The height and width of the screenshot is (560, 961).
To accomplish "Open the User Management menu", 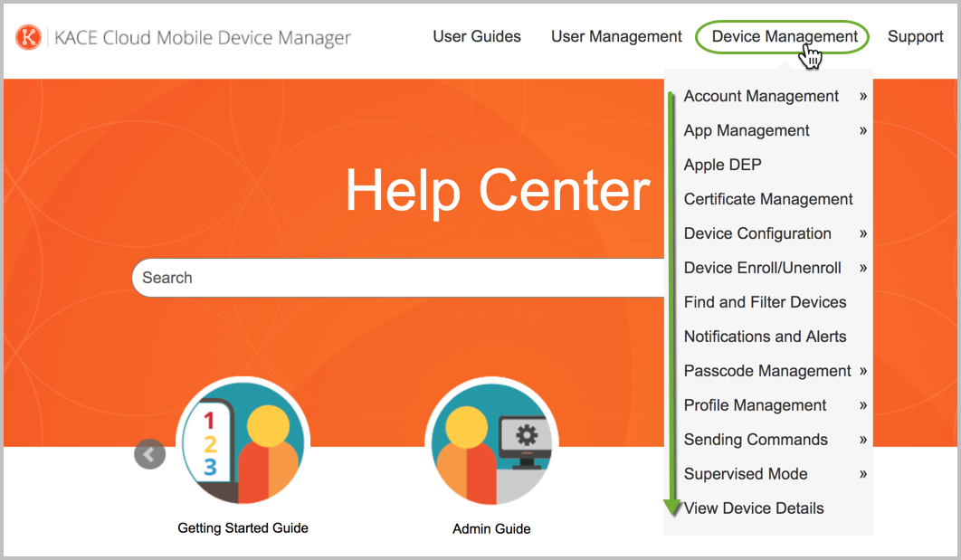I will click(x=616, y=37).
